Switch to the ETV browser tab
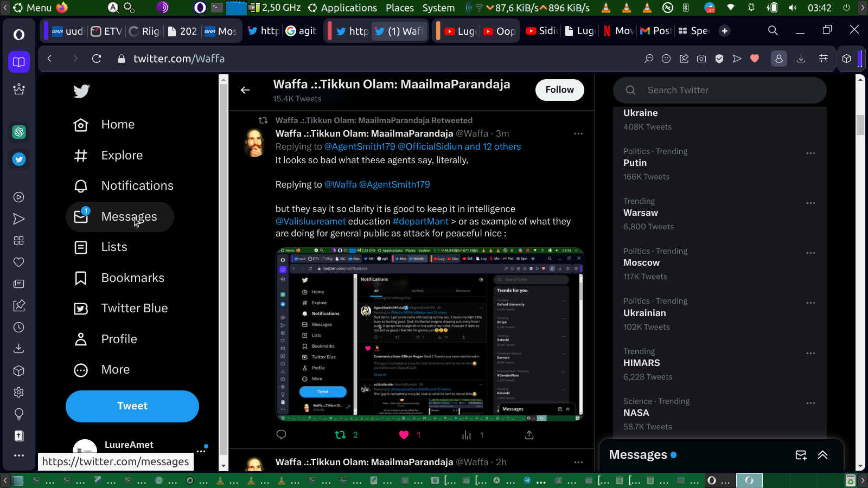Image resolution: width=868 pixels, height=488 pixels. pos(106,31)
